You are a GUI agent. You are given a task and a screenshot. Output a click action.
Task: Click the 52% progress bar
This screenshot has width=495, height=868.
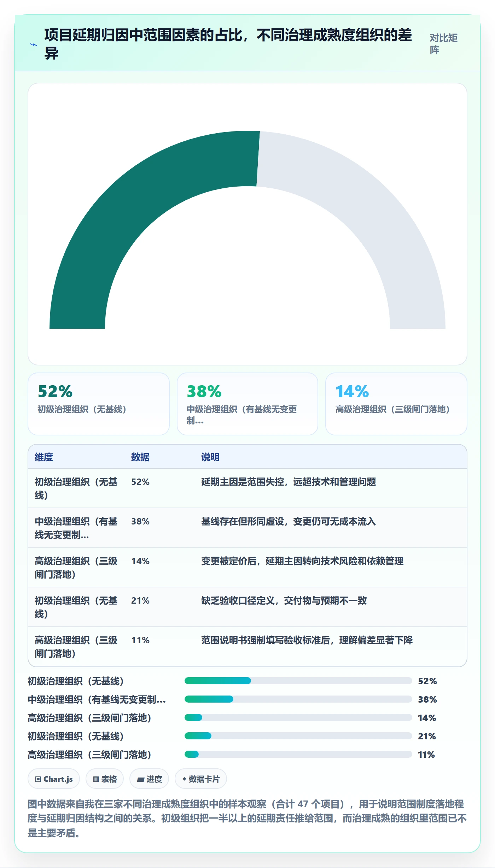point(298,681)
